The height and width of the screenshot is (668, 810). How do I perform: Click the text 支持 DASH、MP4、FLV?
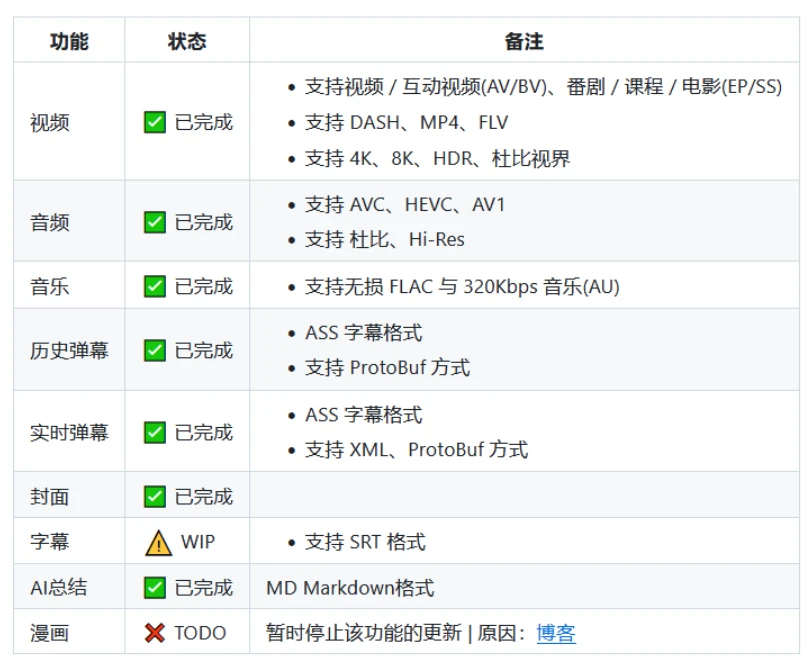pos(406,123)
